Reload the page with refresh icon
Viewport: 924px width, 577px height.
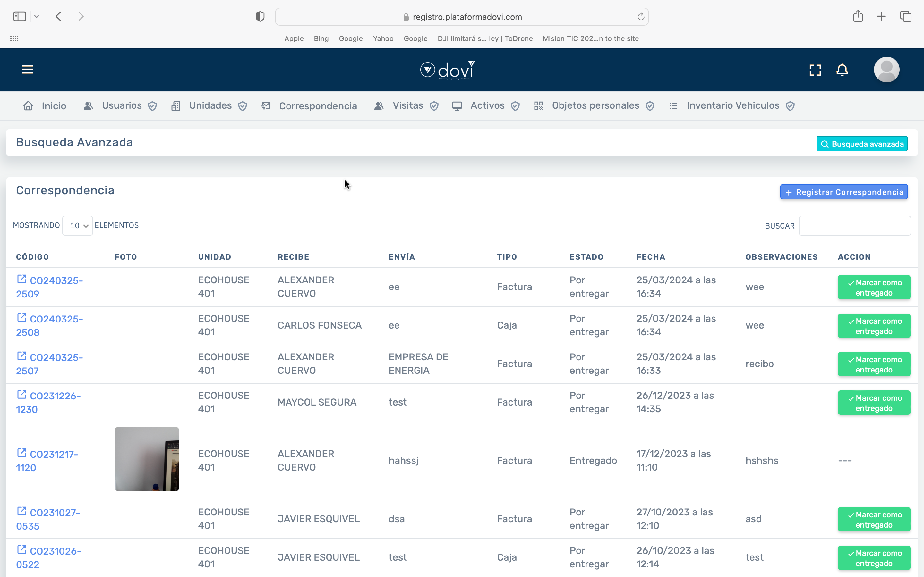[x=641, y=16]
